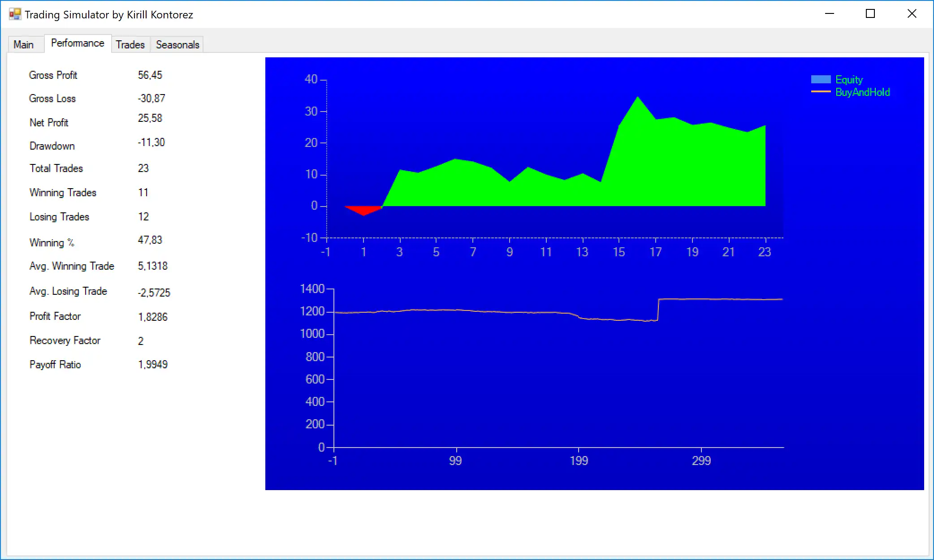Image resolution: width=934 pixels, height=560 pixels.
Task: Minimize the Trading Simulator window
Action: pos(829,14)
